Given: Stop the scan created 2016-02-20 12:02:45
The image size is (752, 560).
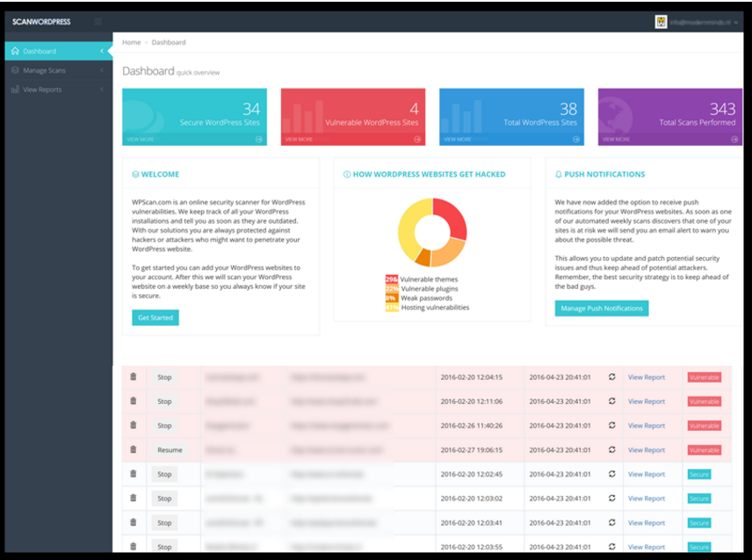Looking at the screenshot, I should tap(164, 474).
